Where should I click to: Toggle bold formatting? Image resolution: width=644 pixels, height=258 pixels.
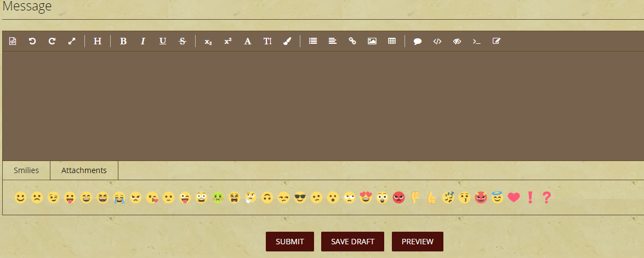123,41
